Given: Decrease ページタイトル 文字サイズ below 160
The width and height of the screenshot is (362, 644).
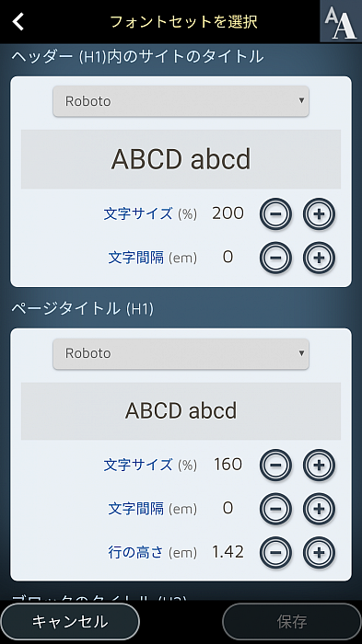Looking at the screenshot, I should click(x=275, y=465).
